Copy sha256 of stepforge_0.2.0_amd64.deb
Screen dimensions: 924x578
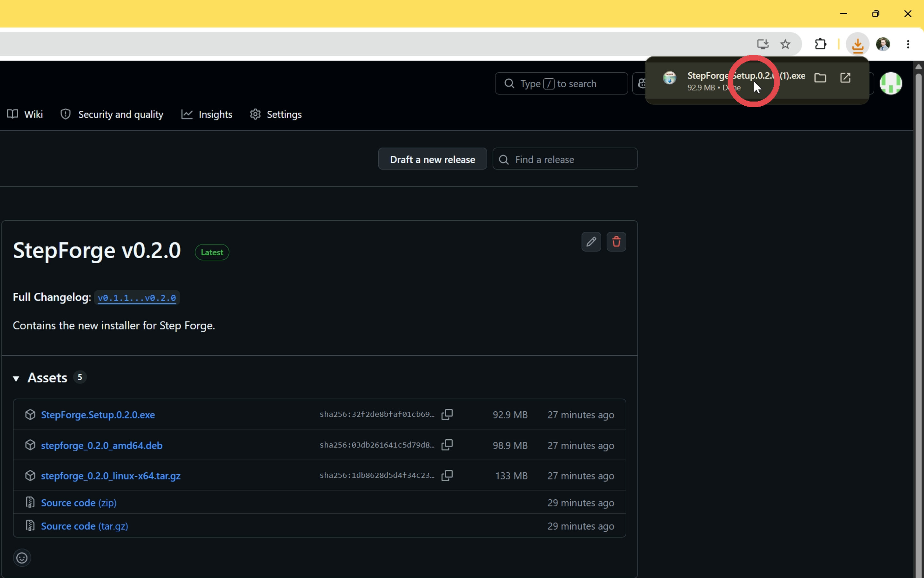(x=447, y=445)
